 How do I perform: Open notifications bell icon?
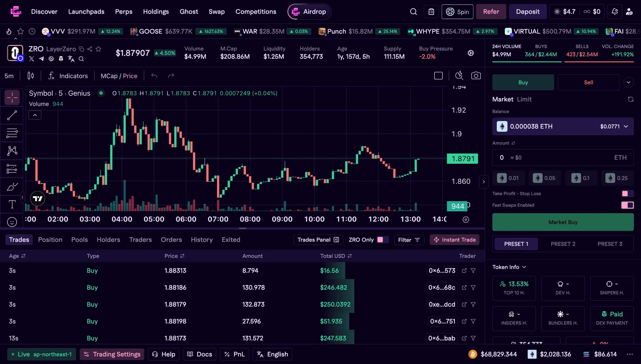tap(615, 12)
